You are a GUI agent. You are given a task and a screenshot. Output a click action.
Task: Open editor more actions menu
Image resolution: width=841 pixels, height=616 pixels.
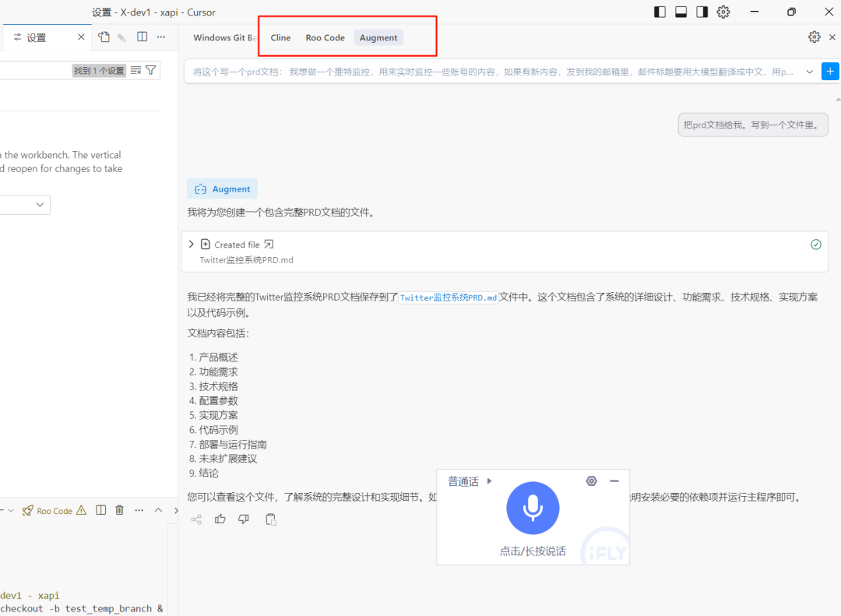pos(161,37)
